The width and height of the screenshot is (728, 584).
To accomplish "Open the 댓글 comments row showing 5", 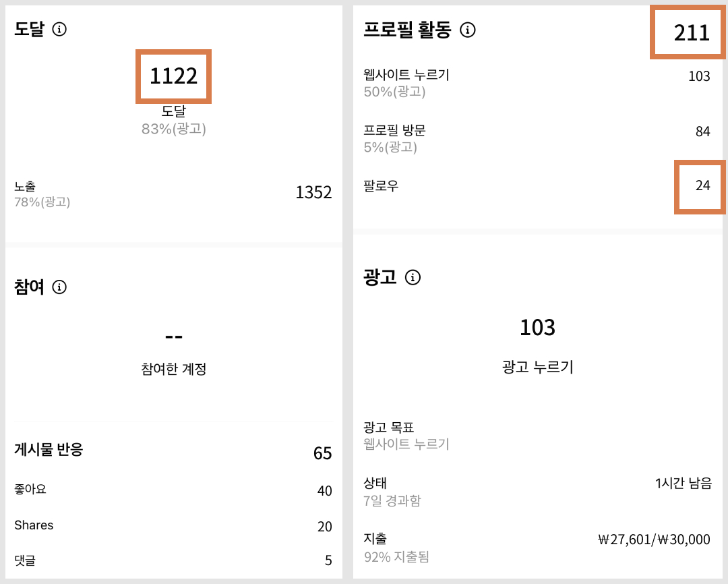I will point(173,560).
